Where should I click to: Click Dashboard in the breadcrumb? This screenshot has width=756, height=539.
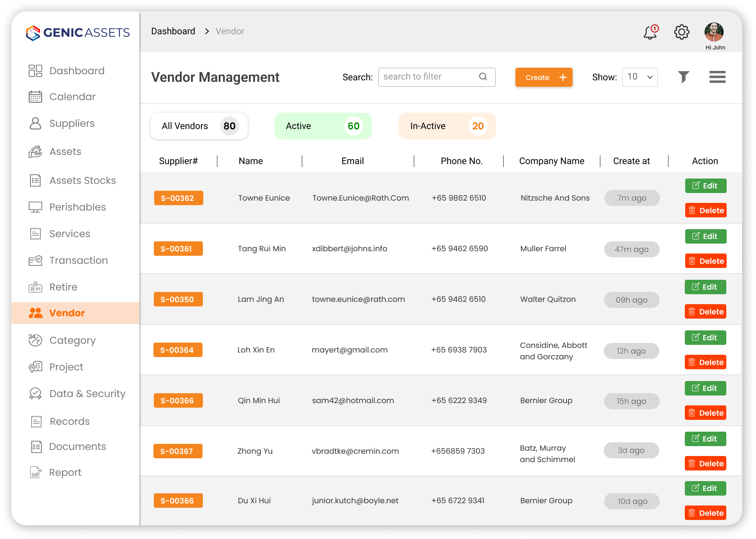pyautogui.click(x=173, y=31)
